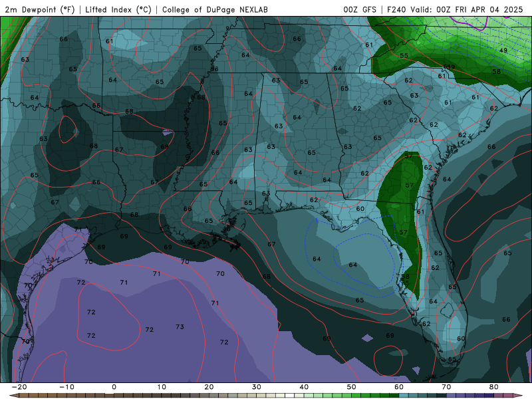The width and height of the screenshot is (532, 399).
Task: Click the brown left arrow tip of color scale
Action: [13, 396]
